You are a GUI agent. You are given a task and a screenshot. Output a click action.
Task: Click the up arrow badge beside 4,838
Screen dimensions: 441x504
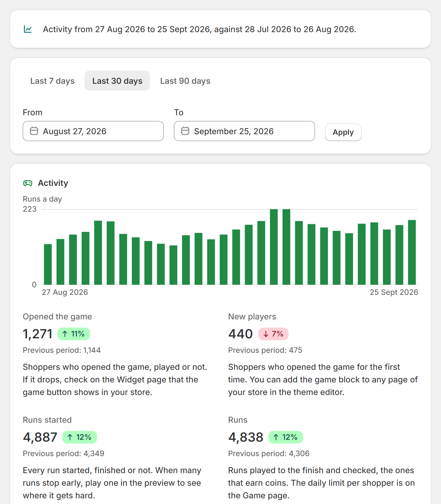coord(286,437)
